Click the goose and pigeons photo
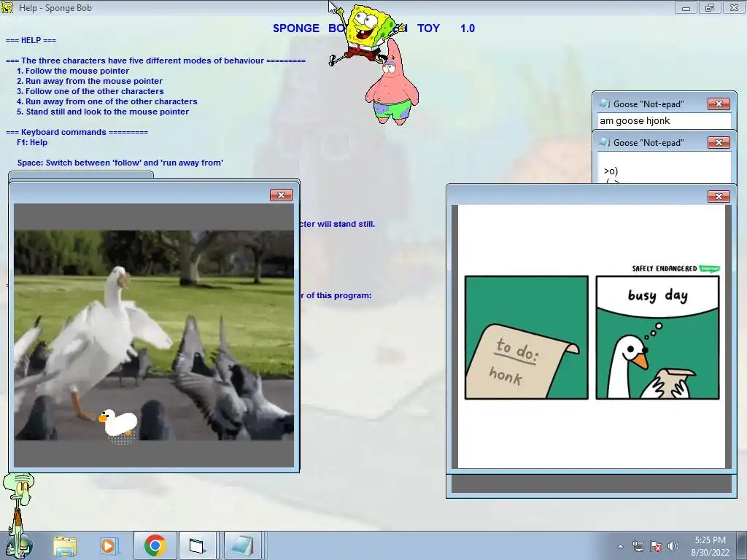 [154, 335]
